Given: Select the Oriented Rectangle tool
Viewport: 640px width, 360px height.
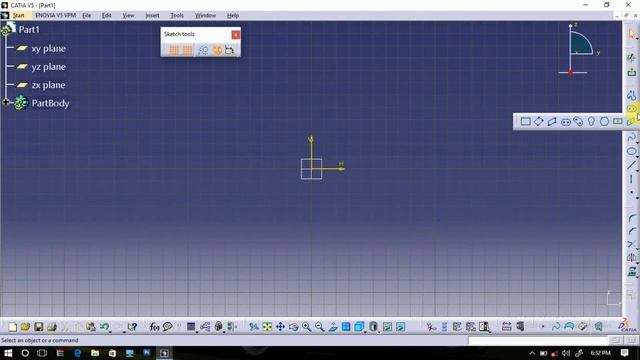Looking at the screenshot, I should (x=538, y=122).
